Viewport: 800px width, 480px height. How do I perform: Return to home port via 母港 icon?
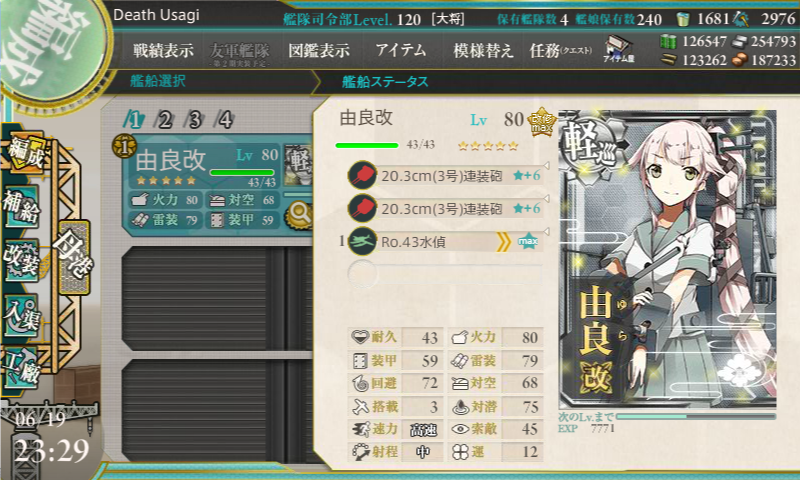click(x=74, y=257)
